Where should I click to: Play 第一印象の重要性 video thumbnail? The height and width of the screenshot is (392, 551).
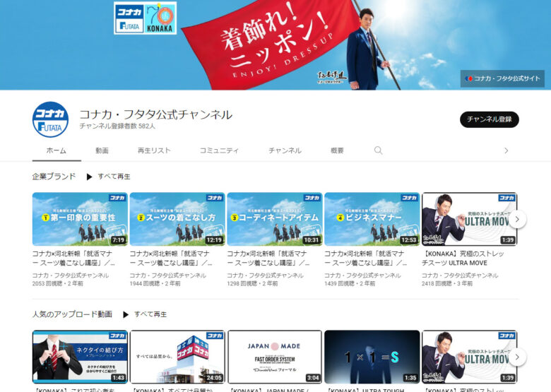coord(80,219)
